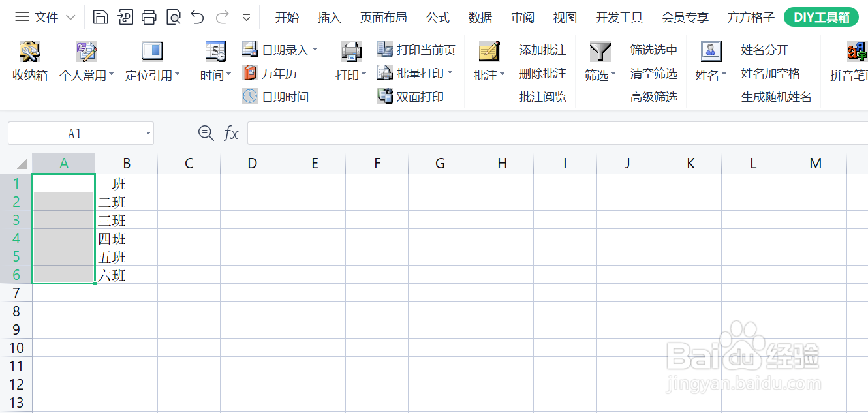The height and width of the screenshot is (413, 868).
Task: Select the DIY工具箱 tab
Action: tap(822, 18)
